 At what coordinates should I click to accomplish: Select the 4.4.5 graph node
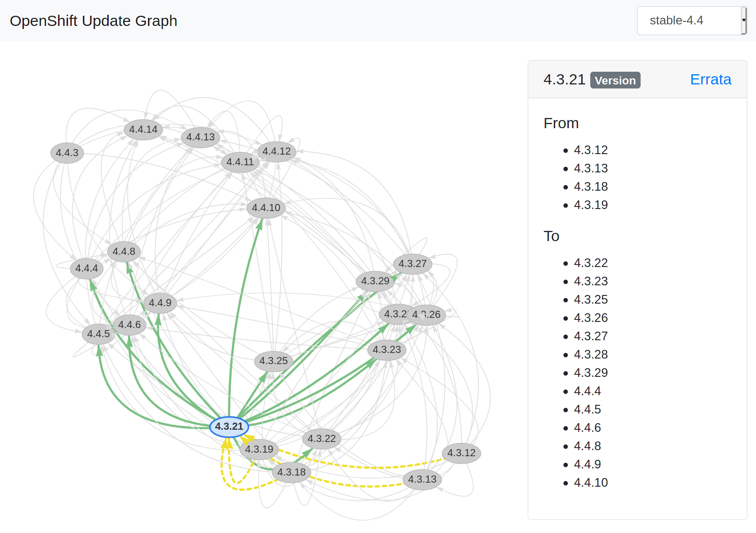tap(99, 334)
